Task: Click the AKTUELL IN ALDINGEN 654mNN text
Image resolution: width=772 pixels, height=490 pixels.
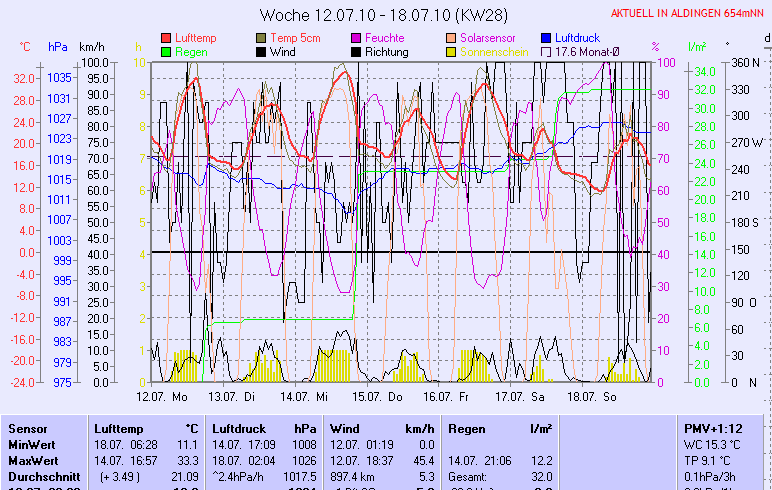Action: 687,13
